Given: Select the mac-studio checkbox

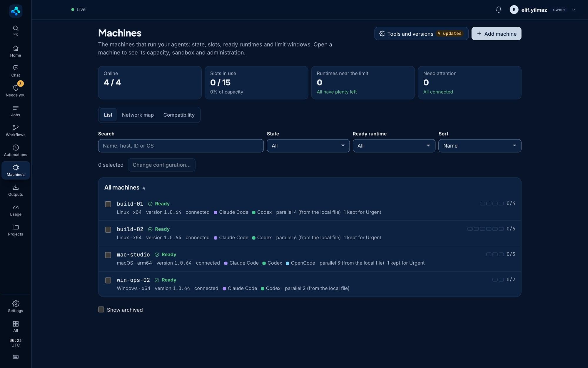Looking at the screenshot, I should click(x=108, y=255).
